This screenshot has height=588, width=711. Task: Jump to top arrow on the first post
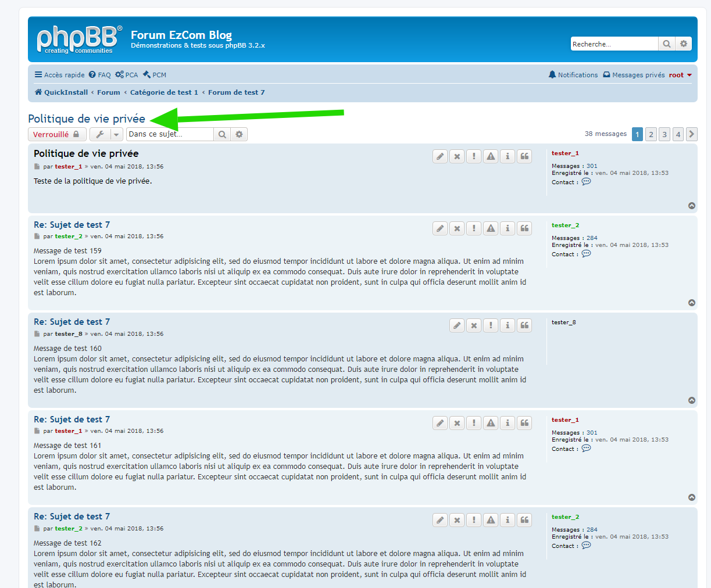click(692, 206)
